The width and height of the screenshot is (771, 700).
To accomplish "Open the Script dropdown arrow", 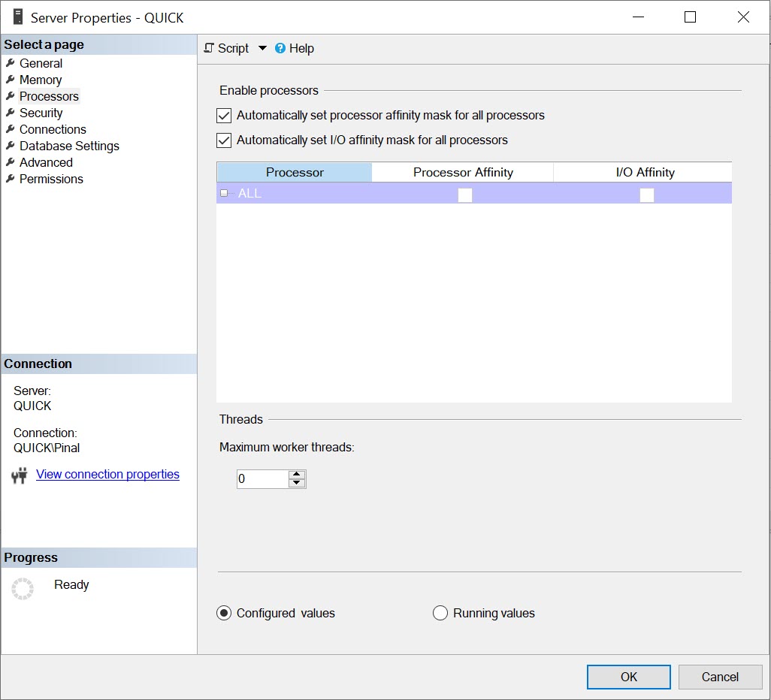I will coord(262,48).
